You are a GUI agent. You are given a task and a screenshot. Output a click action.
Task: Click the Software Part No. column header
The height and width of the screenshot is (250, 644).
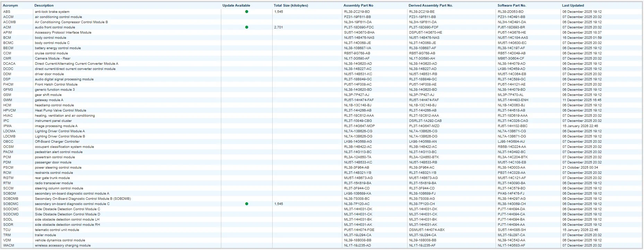(512, 6)
